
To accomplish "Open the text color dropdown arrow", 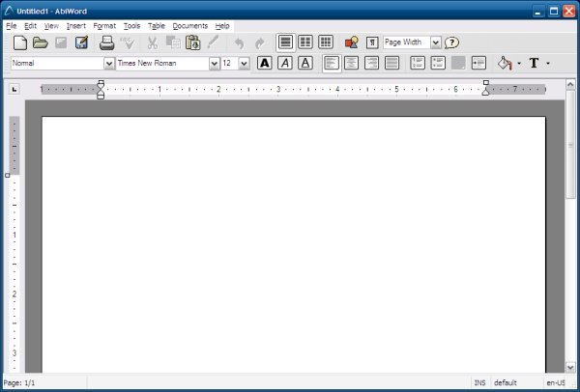I will [548, 64].
